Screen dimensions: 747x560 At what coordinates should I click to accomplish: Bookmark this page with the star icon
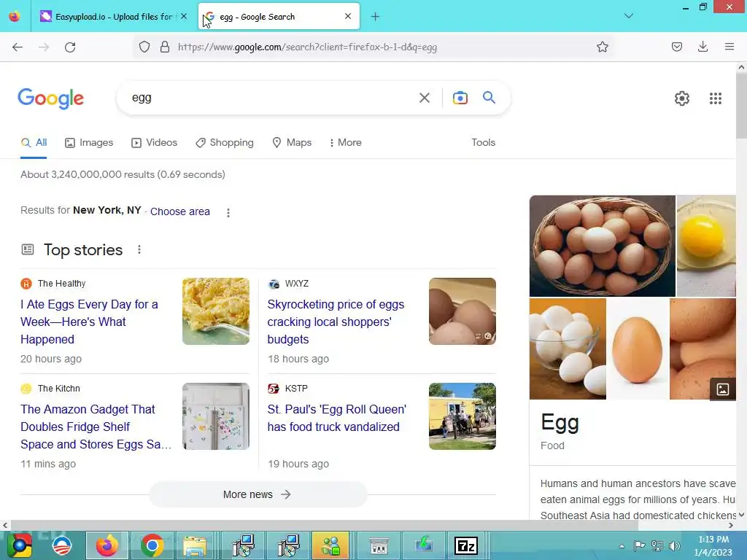(x=602, y=47)
